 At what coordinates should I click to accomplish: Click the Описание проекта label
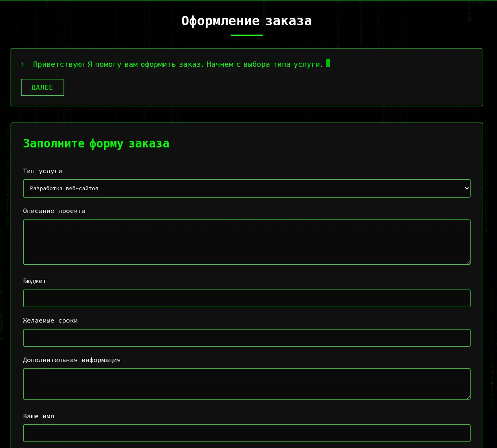(54, 211)
